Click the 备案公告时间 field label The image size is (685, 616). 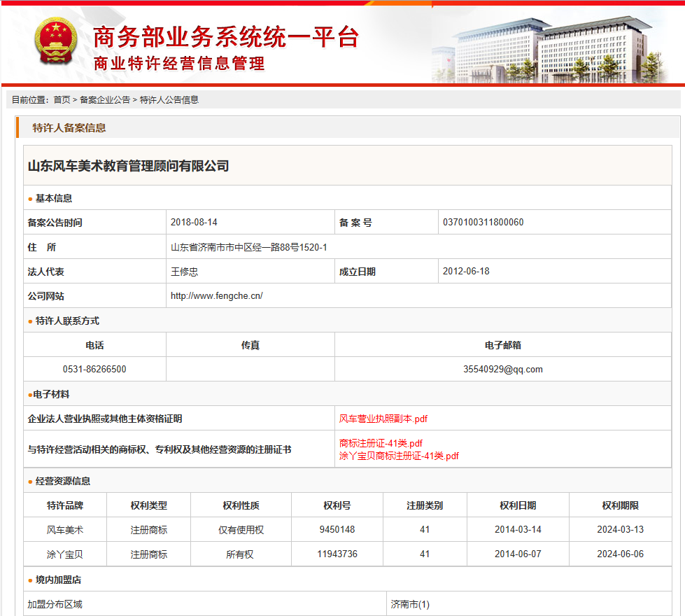[55, 223]
